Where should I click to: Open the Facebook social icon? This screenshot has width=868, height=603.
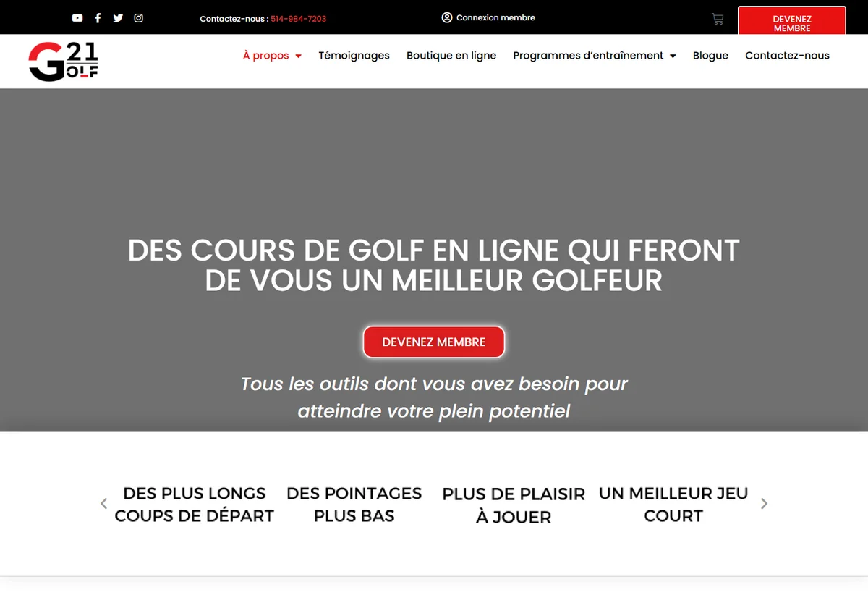(x=98, y=18)
